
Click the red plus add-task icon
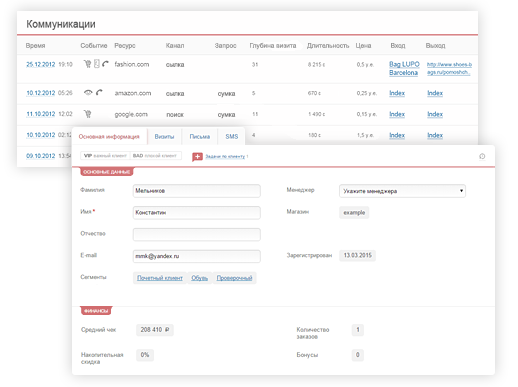(197, 156)
